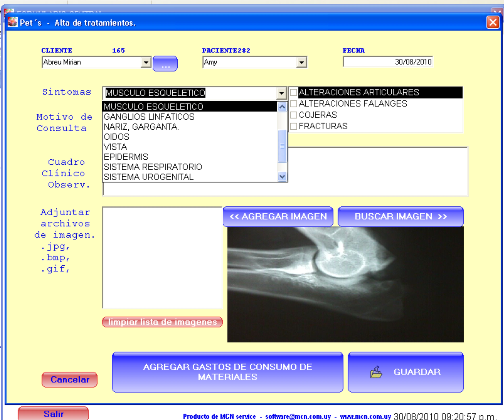Open the Cliente dropdown arrow

tap(146, 63)
